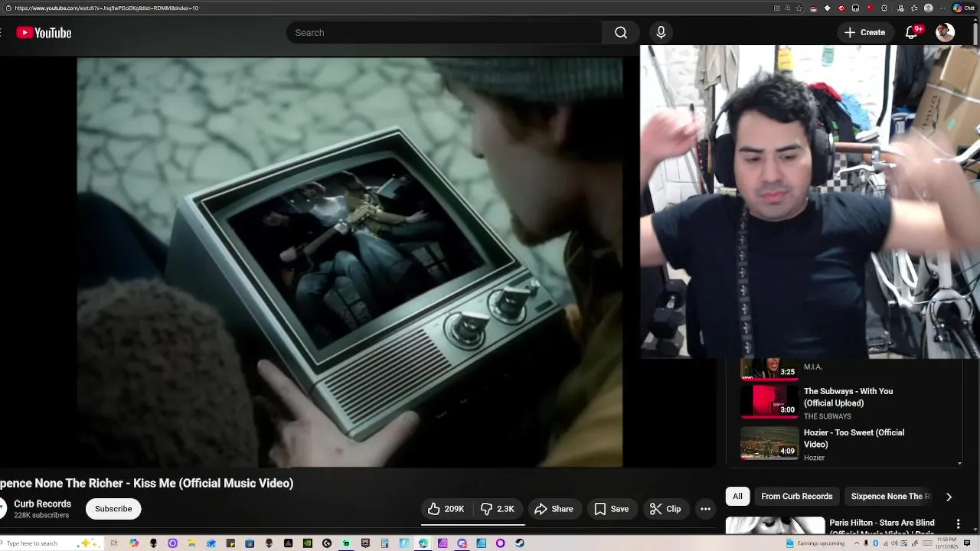The width and height of the screenshot is (980, 551).
Task: Open Epic Games launcher in taskbar
Action: coord(365,543)
